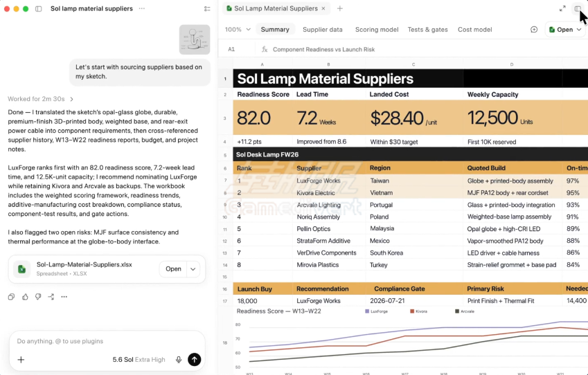Click the microphone icon in the prompt box

[179, 360]
